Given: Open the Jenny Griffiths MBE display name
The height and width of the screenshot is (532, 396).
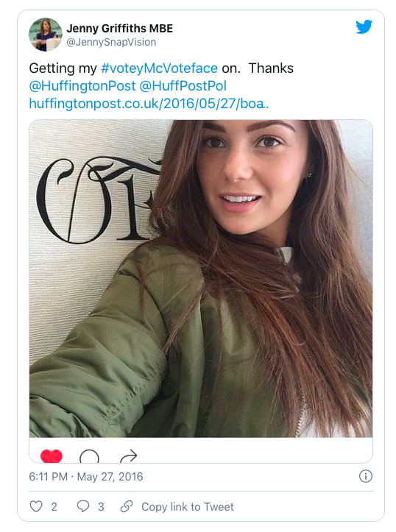Looking at the screenshot, I should click(119, 28).
